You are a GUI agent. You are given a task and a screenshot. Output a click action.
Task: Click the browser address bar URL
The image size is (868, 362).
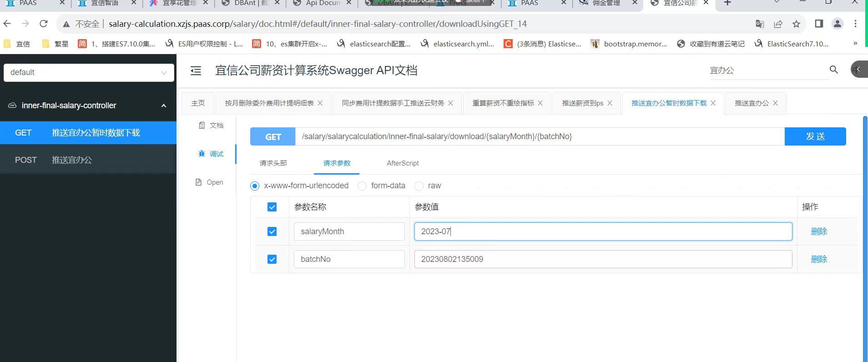click(318, 24)
